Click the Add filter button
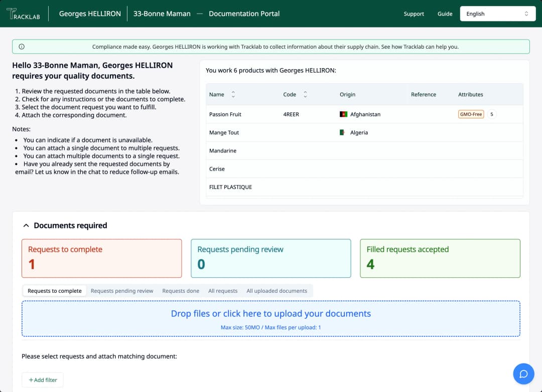This screenshot has width=542, height=392. pos(43,380)
